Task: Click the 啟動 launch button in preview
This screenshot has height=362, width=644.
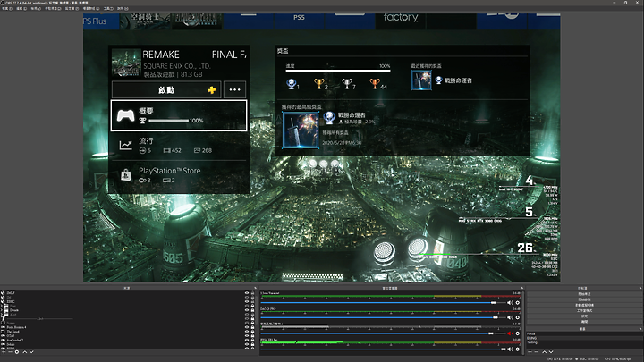Action: 166,89
